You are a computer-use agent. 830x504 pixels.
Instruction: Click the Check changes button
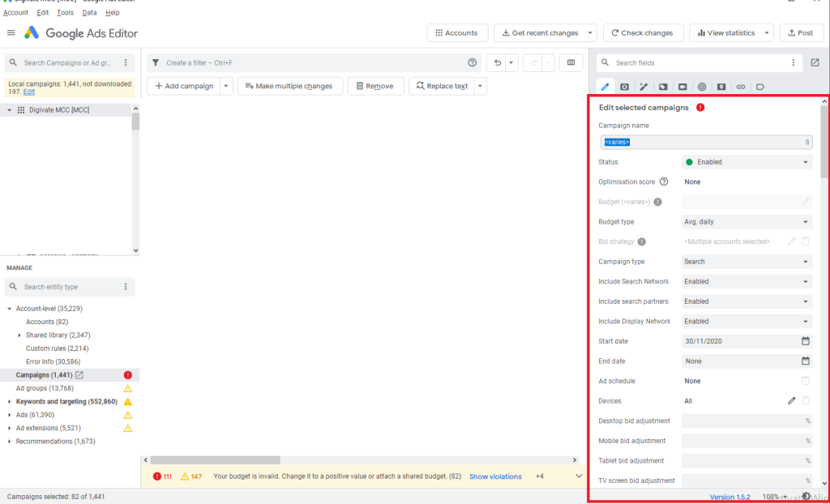643,33
